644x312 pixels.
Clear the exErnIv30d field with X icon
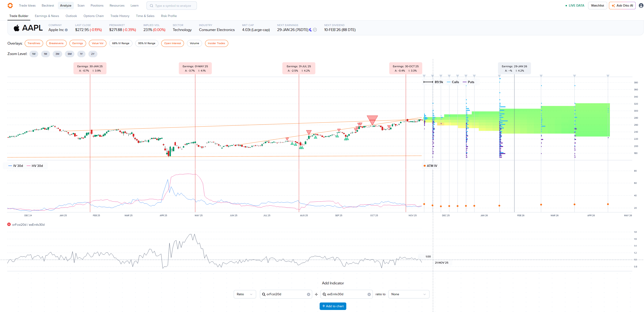(369, 294)
